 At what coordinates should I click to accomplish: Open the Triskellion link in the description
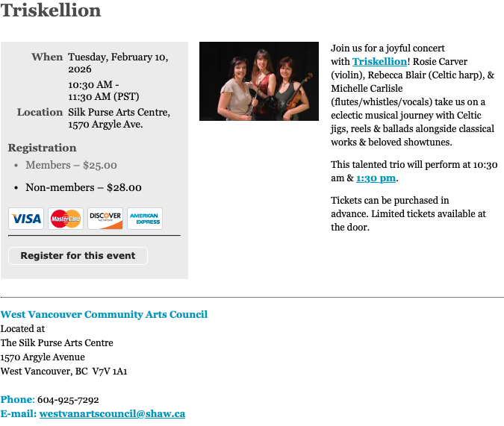click(x=379, y=61)
